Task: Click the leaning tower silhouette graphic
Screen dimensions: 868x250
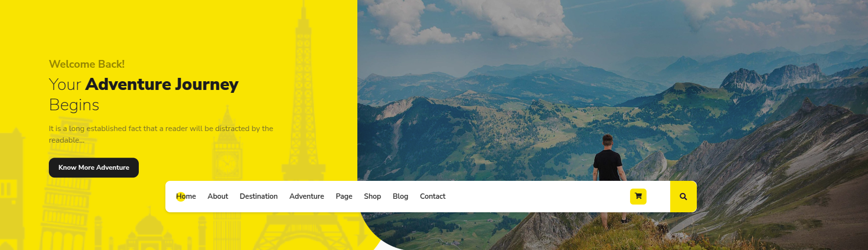Action: coord(65,203)
